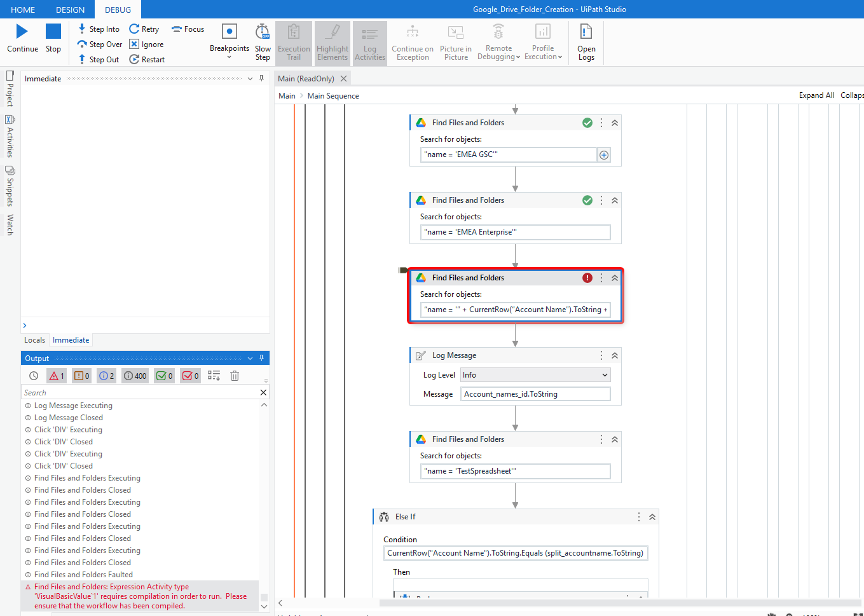Click the Main breadcrumb link
The height and width of the screenshot is (616, 864).
287,96
